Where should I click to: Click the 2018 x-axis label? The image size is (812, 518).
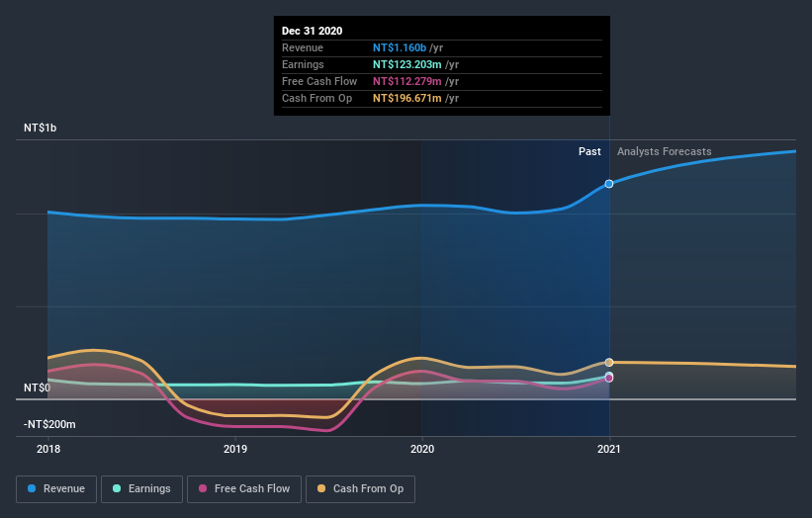tap(48, 449)
